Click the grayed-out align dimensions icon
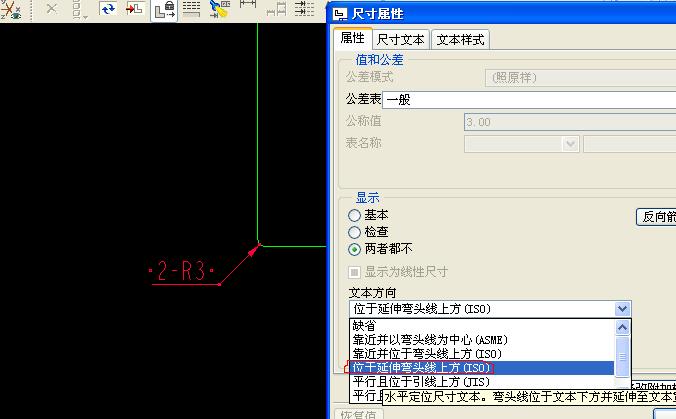 click(x=276, y=9)
